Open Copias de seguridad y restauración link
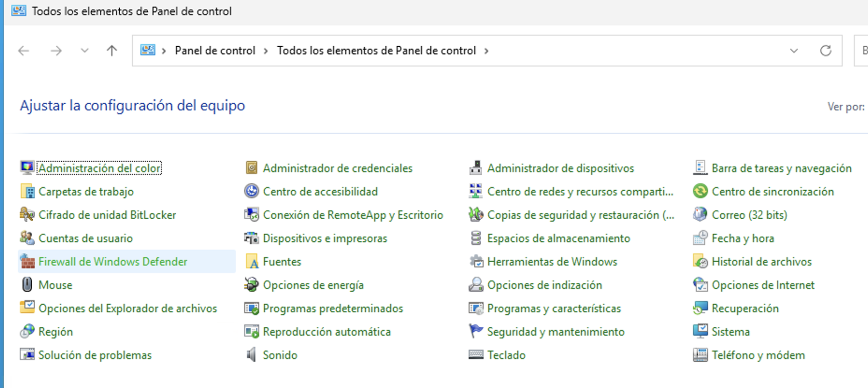The height and width of the screenshot is (388, 868). click(x=581, y=215)
